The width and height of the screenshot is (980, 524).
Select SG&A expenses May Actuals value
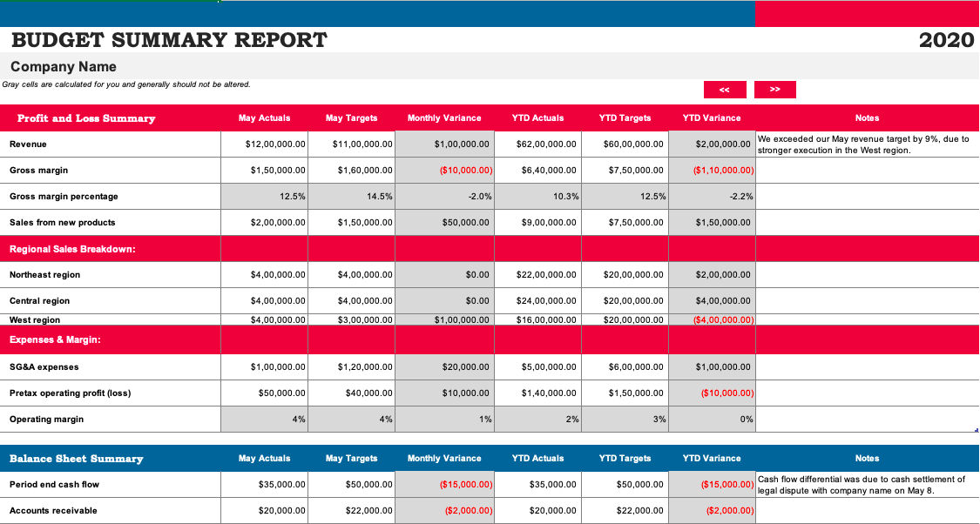tap(264, 367)
